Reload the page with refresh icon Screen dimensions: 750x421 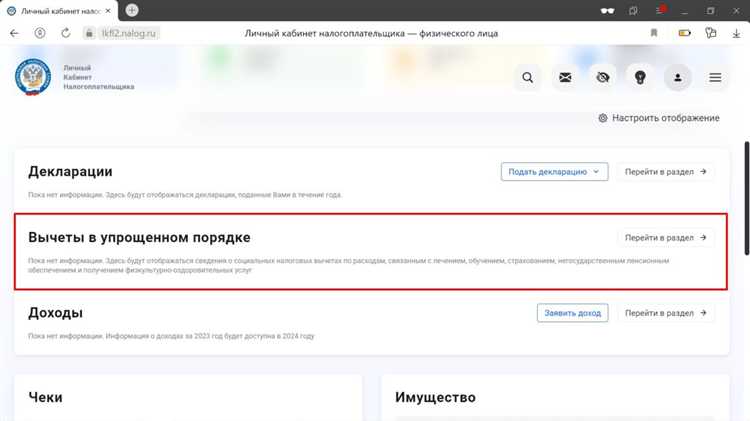[x=66, y=33]
